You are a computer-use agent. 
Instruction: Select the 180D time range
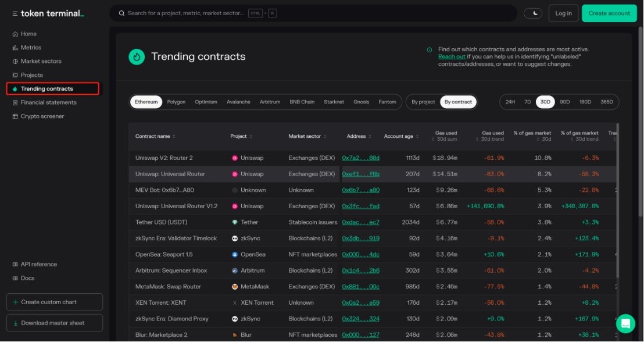tap(585, 102)
